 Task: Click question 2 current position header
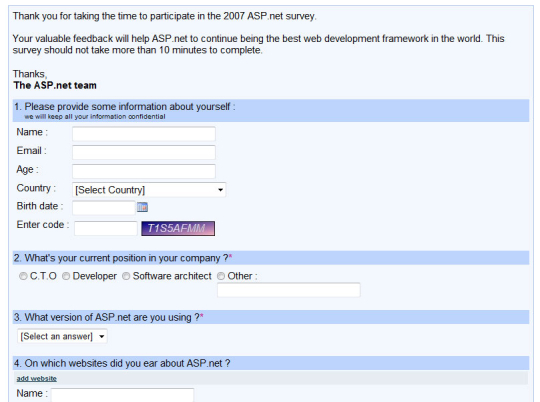[271, 258]
